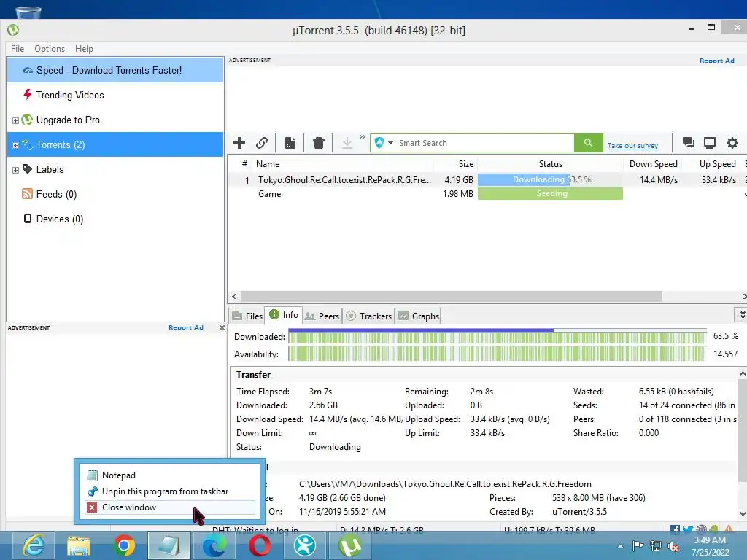Click the Remove Torrent trash icon

click(x=319, y=143)
